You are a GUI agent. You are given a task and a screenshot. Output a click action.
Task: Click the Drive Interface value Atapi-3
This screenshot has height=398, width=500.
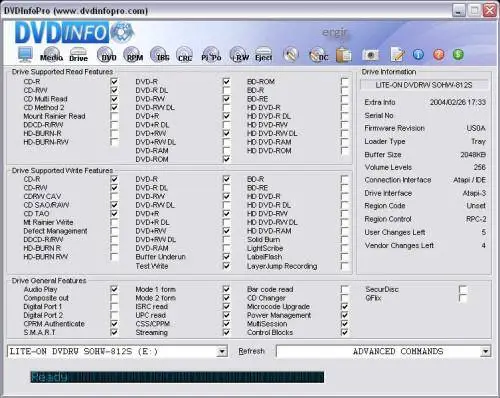coord(474,193)
